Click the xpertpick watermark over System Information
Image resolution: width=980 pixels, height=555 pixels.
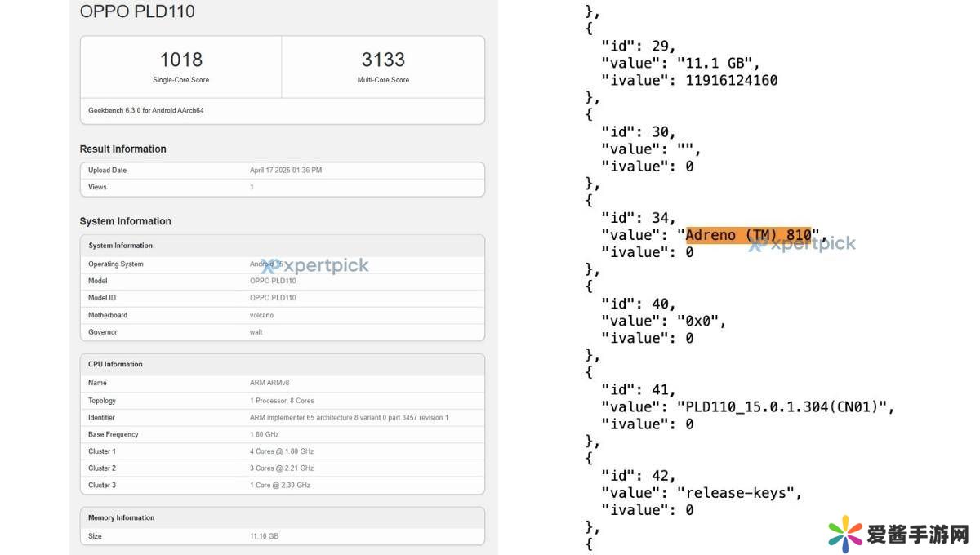(x=315, y=265)
